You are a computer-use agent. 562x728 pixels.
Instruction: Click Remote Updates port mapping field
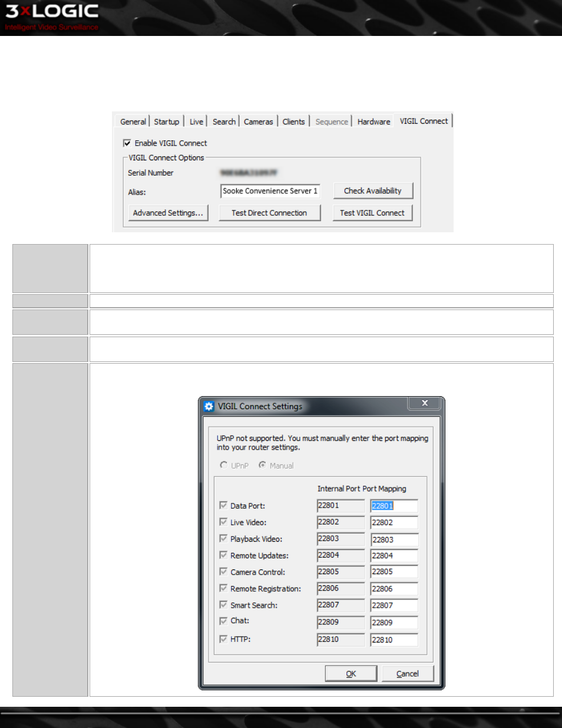394,555
